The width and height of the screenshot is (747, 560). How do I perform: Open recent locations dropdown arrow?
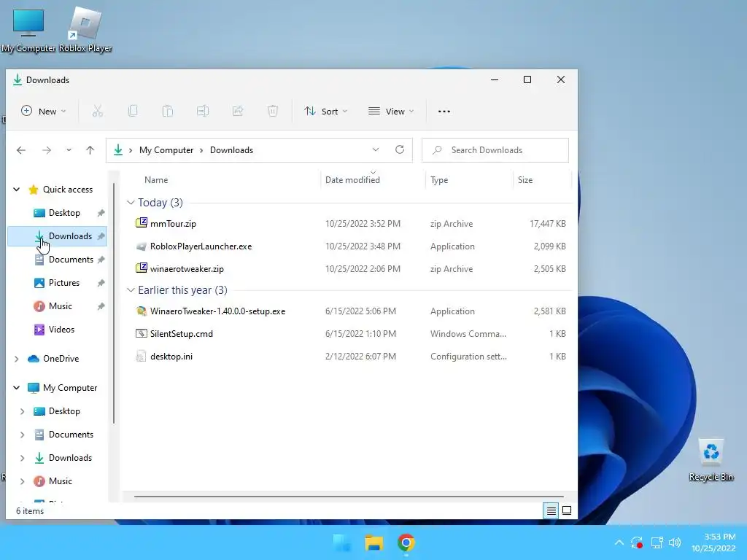(x=69, y=150)
